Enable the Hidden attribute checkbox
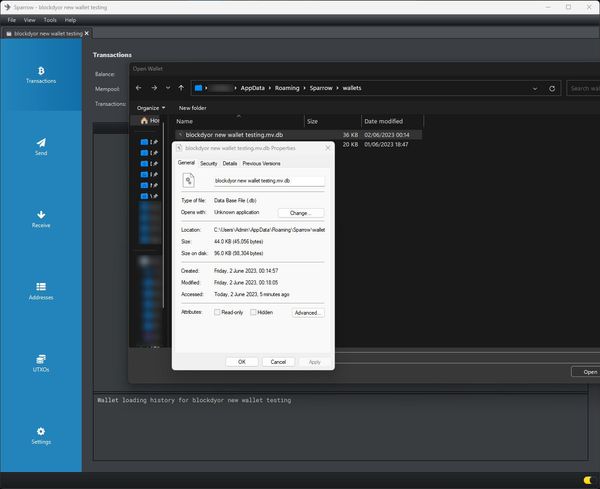Image resolution: width=600 pixels, height=489 pixels. 254,312
